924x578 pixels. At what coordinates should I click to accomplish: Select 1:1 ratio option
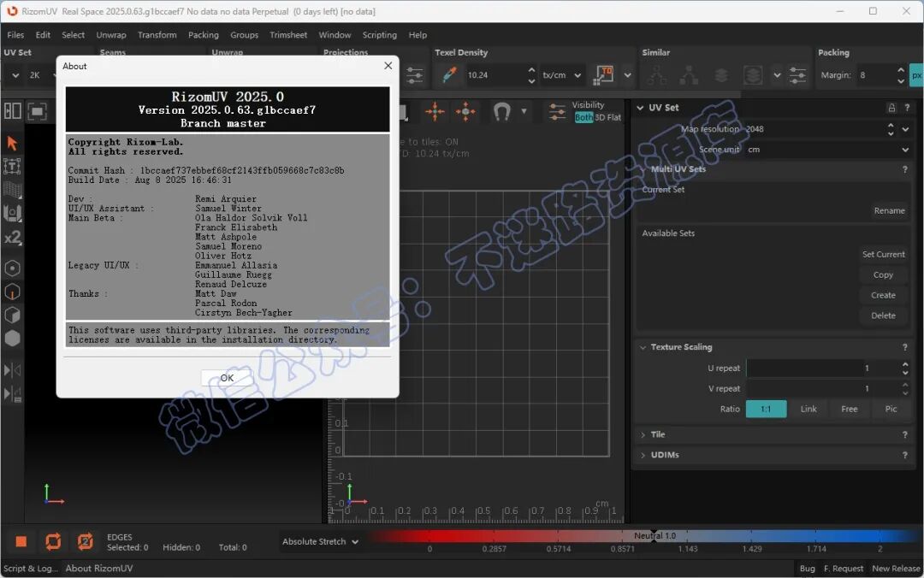(766, 409)
